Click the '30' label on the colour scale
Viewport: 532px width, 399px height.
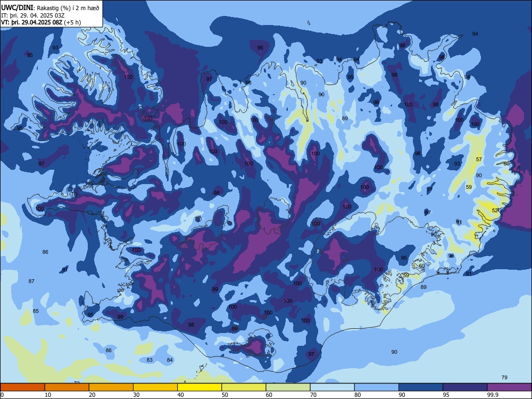tap(136, 395)
